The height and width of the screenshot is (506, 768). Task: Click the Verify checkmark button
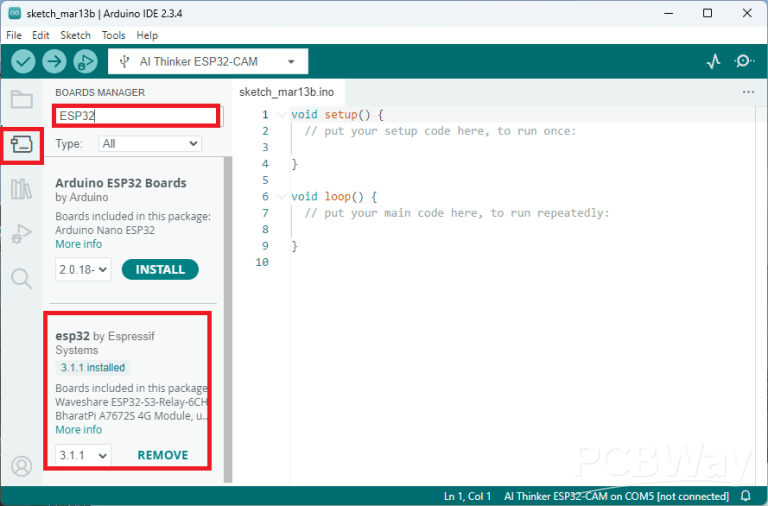coord(23,62)
